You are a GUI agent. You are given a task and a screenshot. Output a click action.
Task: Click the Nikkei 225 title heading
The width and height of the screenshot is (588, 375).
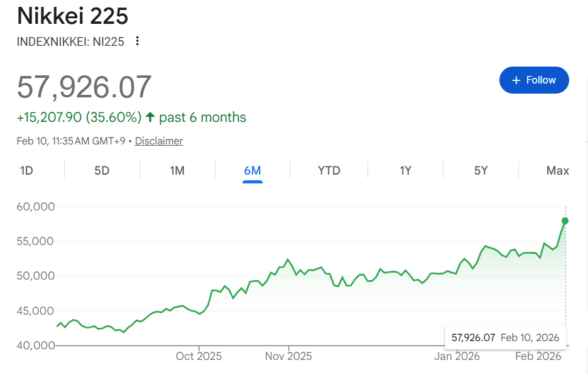[x=73, y=16]
